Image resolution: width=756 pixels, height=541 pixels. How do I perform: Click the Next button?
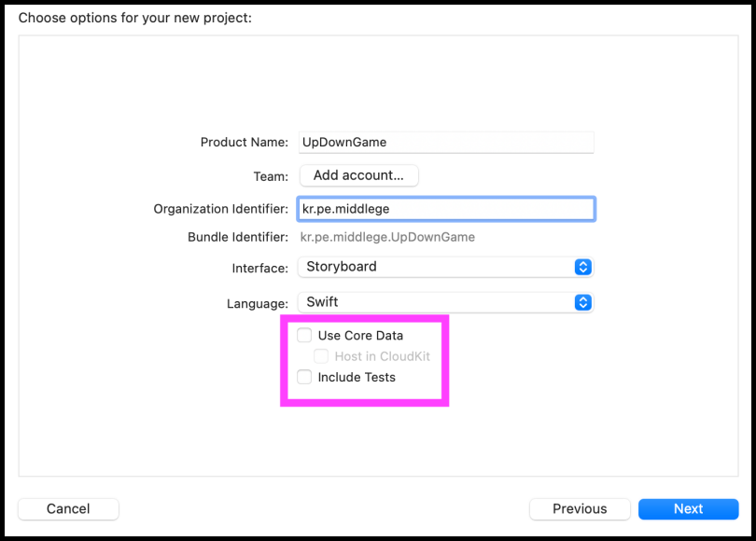pyautogui.click(x=688, y=508)
